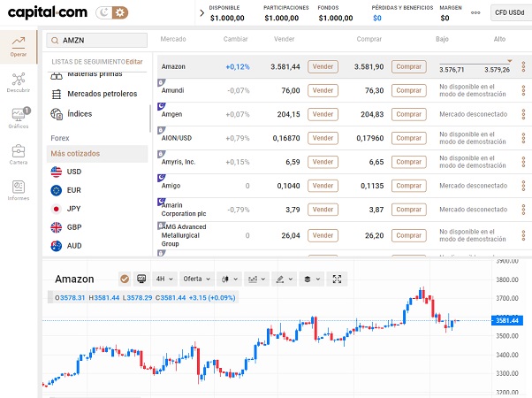Open the account more-options dots
532x398 pixels.
tap(475, 13)
